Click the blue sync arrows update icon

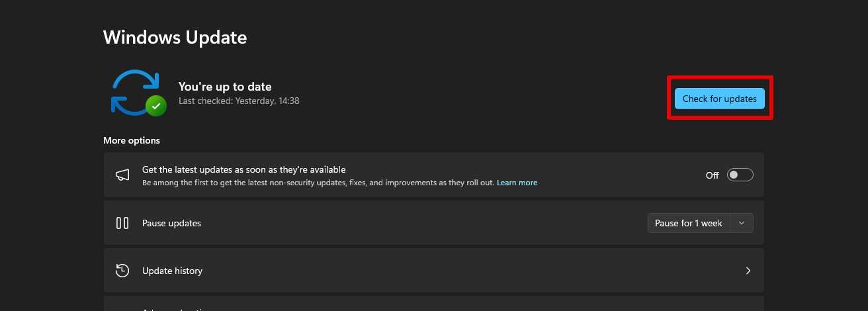(135, 91)
